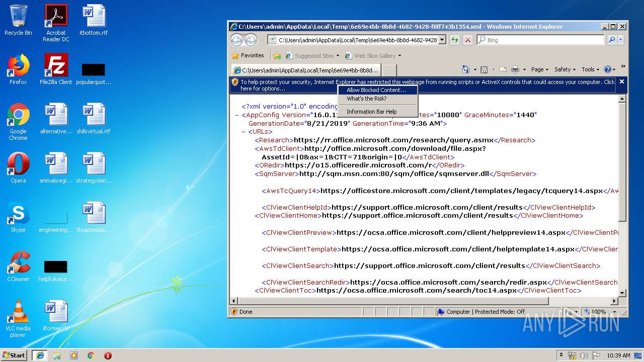Viewport: 644px width, 362px height.
Task: Open the address bar history dropdown
Action: tap(442, 40)
